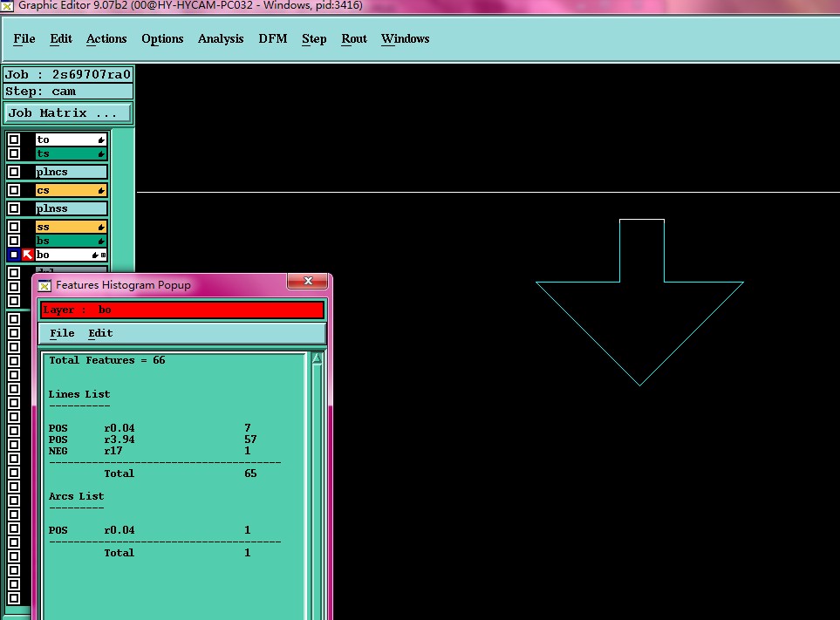Click the hand icon on layer ts

point(100,153)
